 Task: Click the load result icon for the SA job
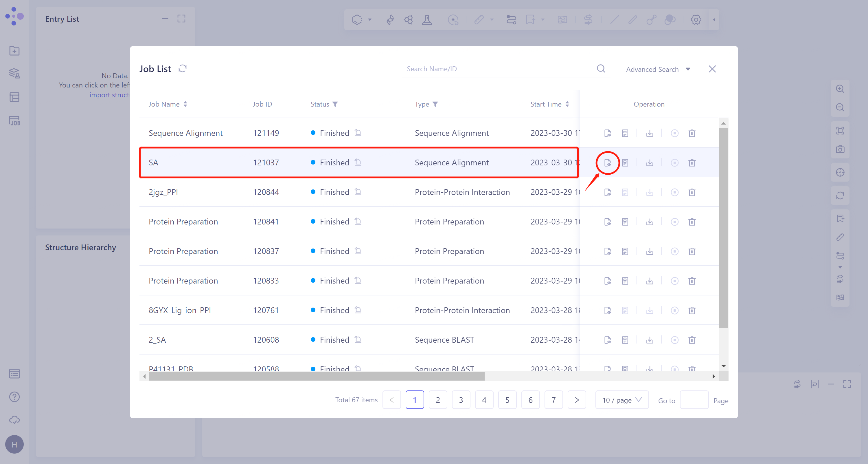tap(607, 163)
